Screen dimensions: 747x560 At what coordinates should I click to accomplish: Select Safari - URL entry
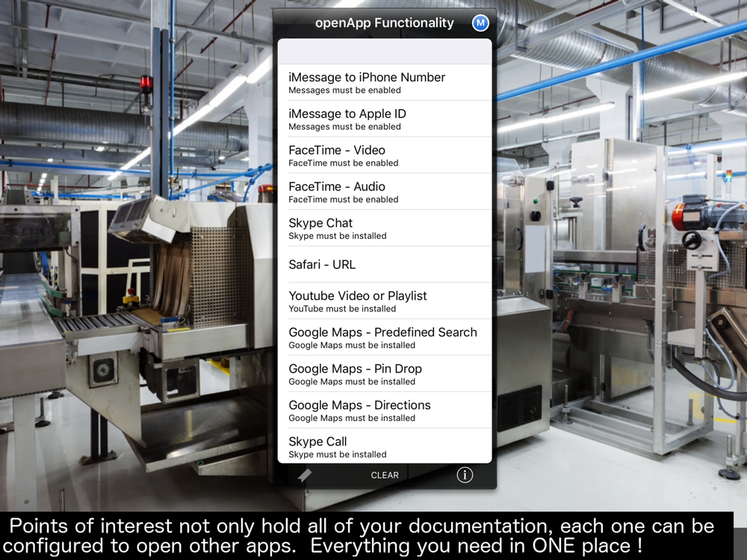coord(385,265)
